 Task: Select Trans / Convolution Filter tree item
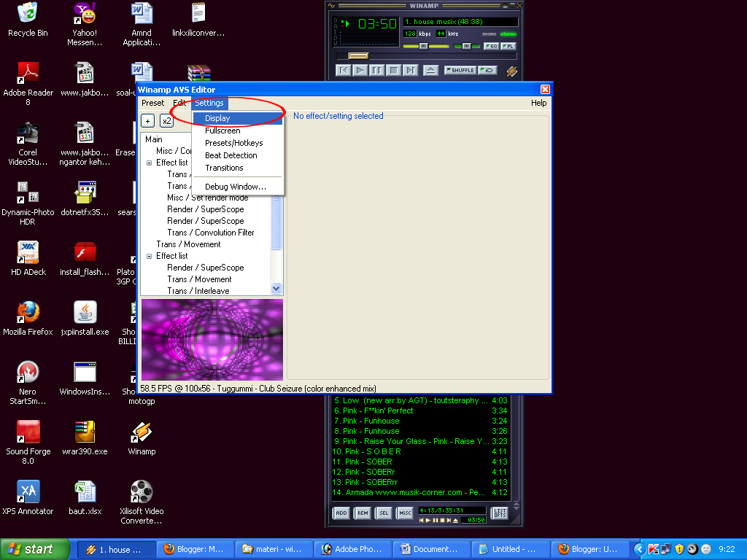click(211, 233)
